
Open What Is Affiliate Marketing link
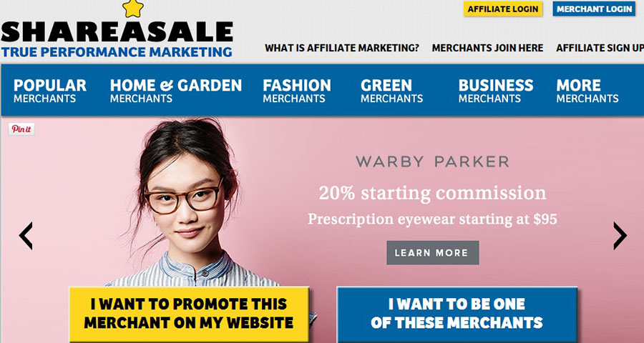(342, 48)
